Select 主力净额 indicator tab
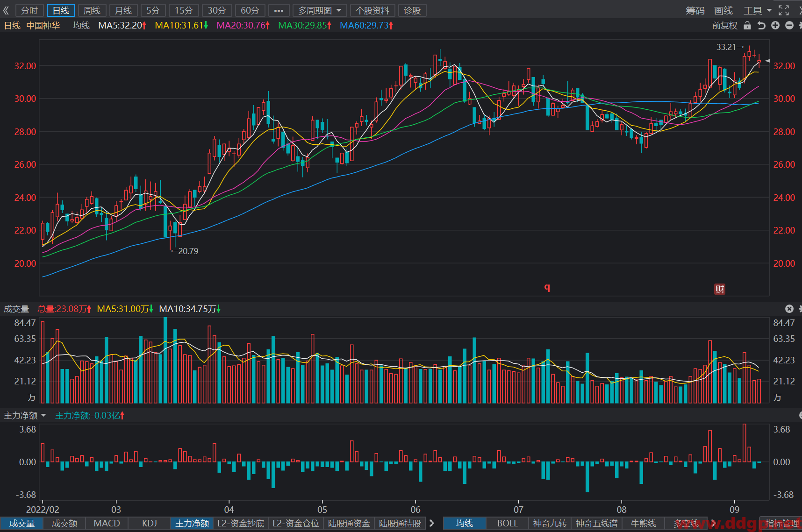802x532 pixels. pyautogui.click(x=192, y=523)
